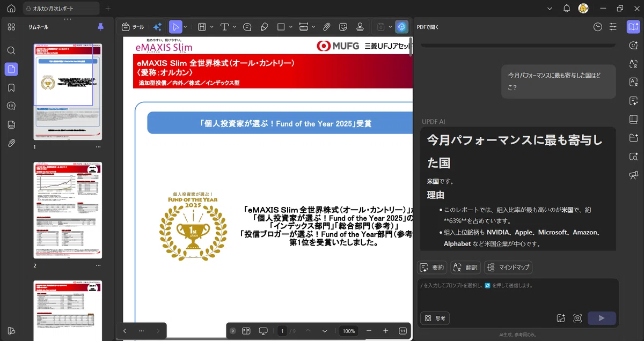Screen dimensions: 644x341
Task: Select the measure ruler tool
Action: click(x=303, y=27)
